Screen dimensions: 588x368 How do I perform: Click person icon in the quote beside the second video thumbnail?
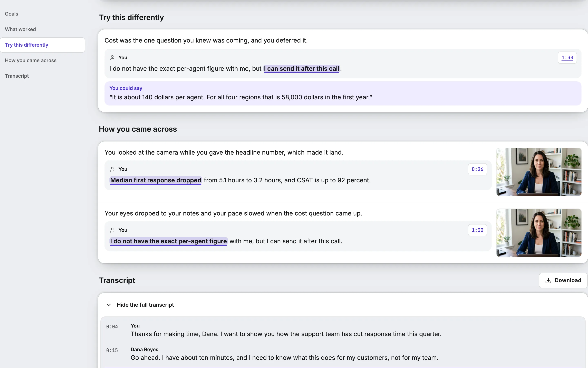coord(112,230)
